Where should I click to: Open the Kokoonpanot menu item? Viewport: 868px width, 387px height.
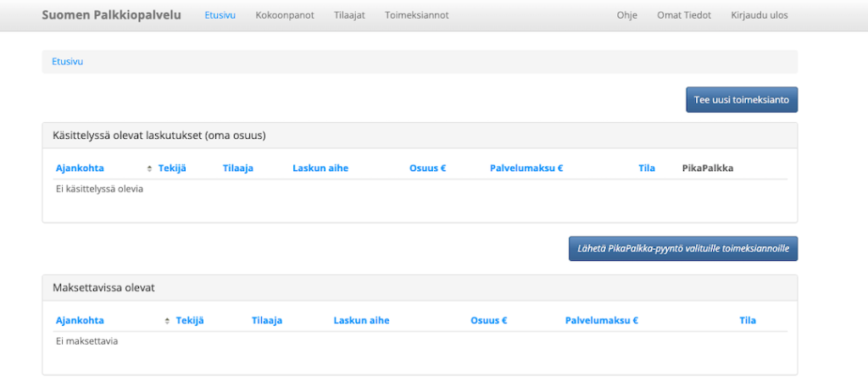[285, 15]
